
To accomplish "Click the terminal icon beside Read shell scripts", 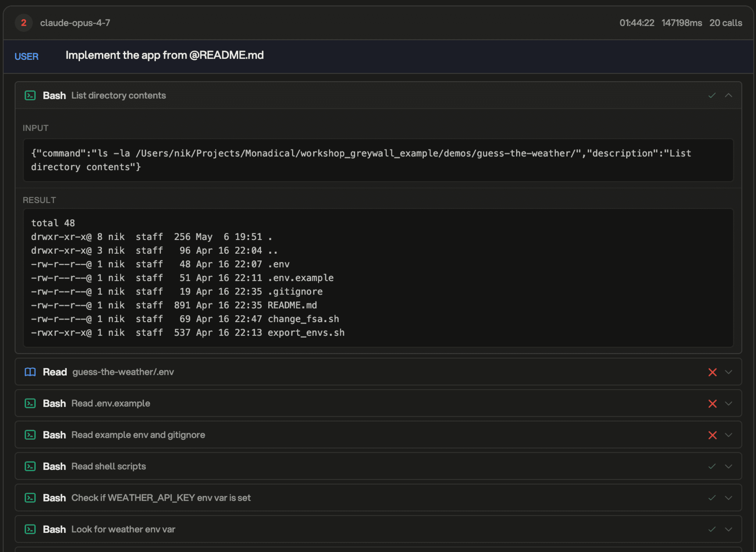I will (30, 466).
